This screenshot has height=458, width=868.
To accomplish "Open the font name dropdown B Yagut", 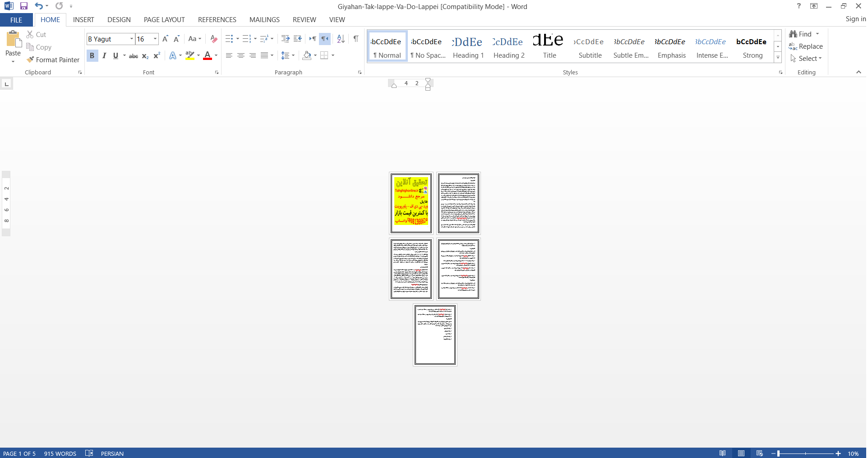I will (x=132, y=39).
